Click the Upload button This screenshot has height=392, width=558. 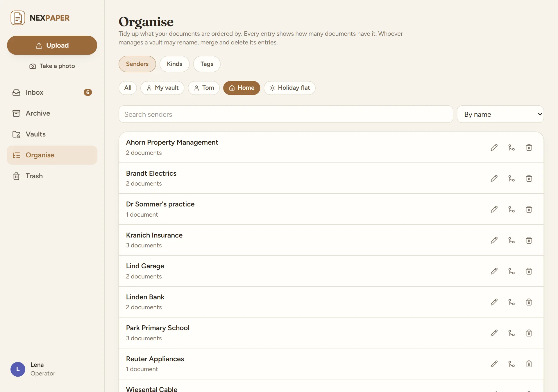pyautogui.click(x=52, y=45)
